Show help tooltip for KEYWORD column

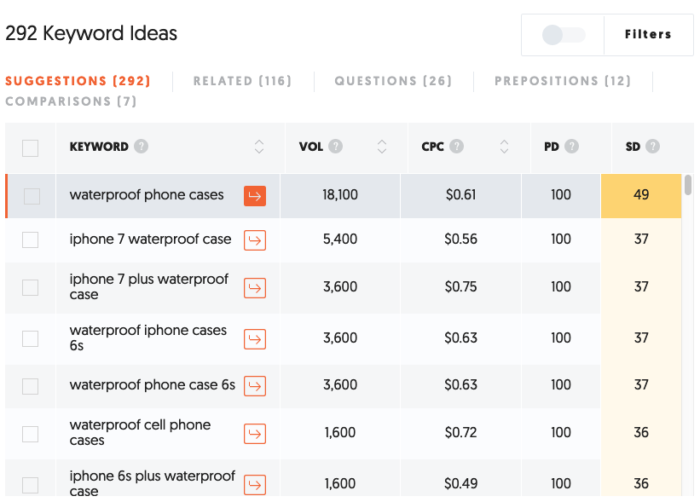click(x=141, y=146)
